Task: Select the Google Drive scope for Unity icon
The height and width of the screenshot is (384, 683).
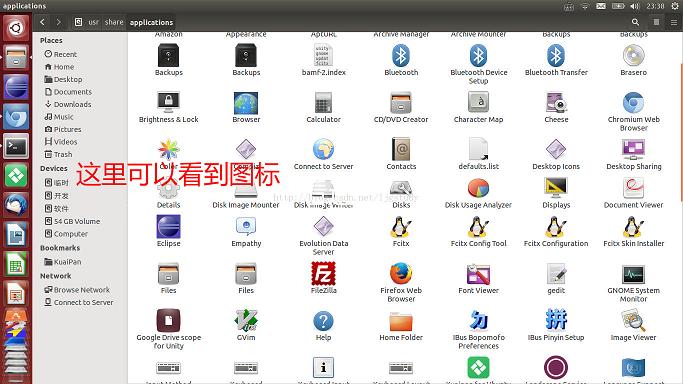Action: (x=169, y=320)
